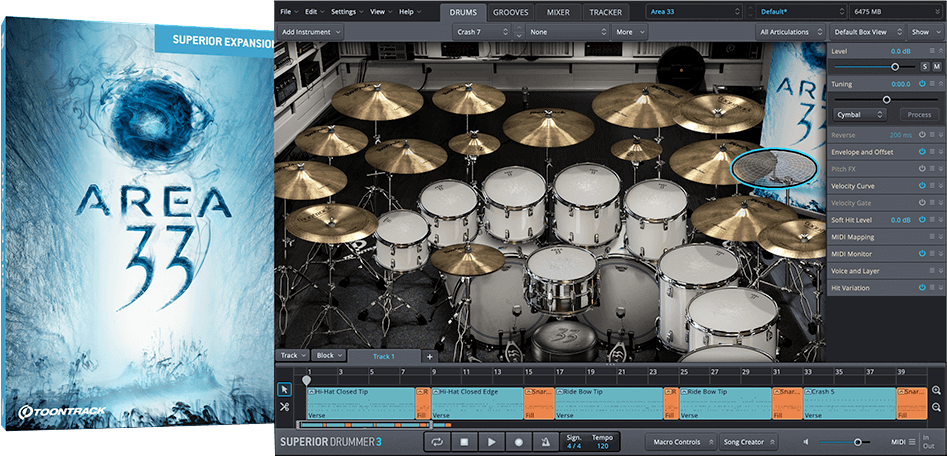Expand the Macro Controls panel
Screen dimensions: 947x456
[x=681, y=442]
